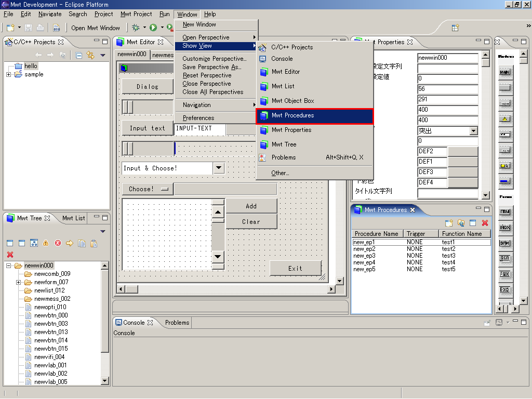
Task: Select the hello project in C/C++ Projects
Action: coord(31,66)
